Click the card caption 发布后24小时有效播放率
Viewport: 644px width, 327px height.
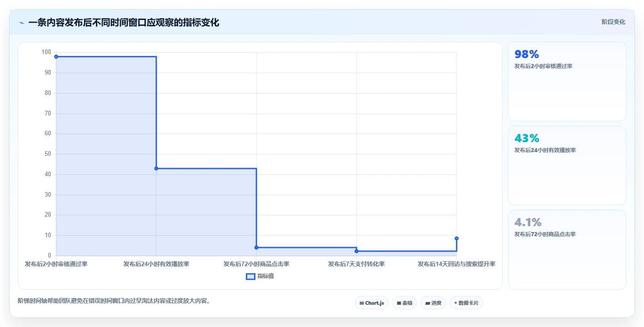click(x=545, y=150)
